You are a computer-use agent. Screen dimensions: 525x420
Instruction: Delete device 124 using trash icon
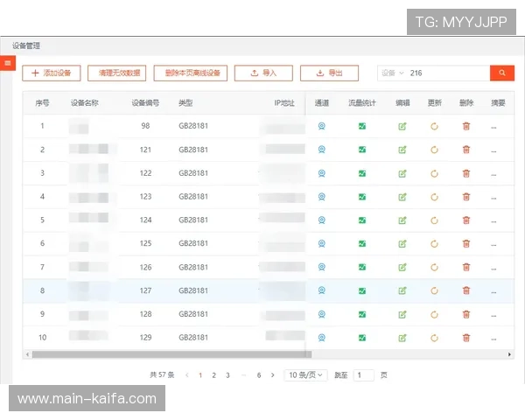(465, 220)
